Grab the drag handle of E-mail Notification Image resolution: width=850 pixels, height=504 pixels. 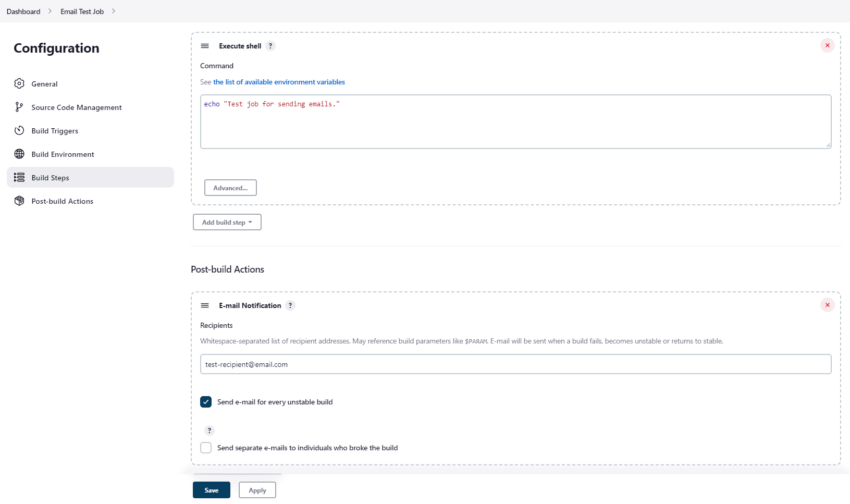tap(205, 305)
